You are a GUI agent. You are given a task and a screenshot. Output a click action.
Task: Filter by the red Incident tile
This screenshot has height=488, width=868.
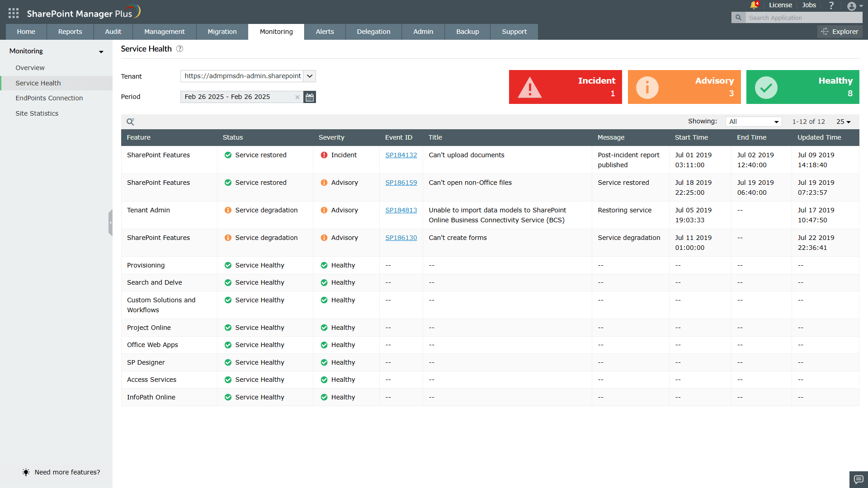point(565,87)
